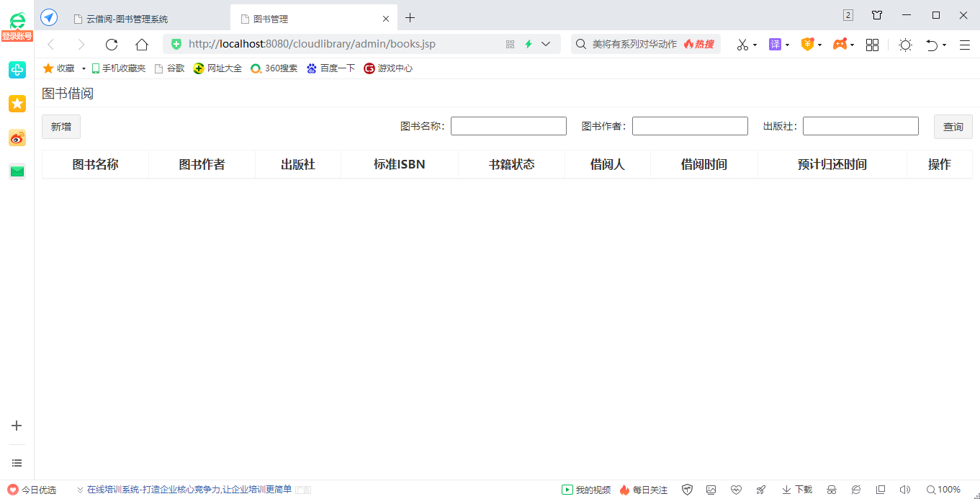Click the 登录账号 login badge

coord(17,36)
